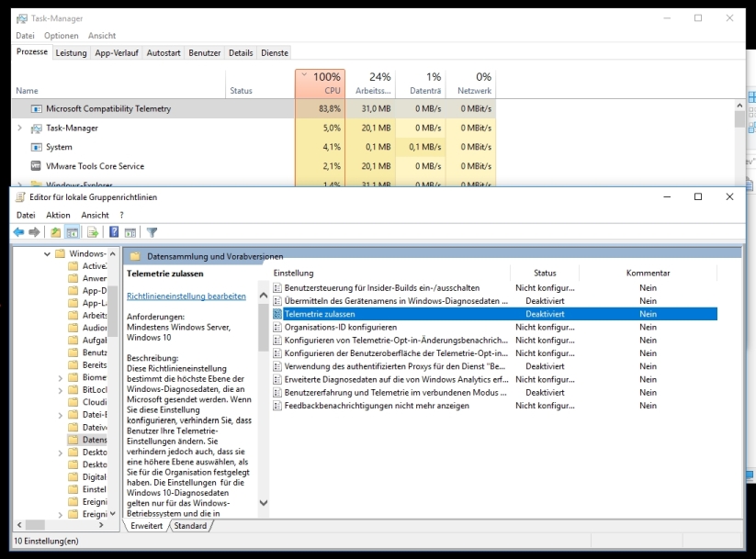
Task: Sort by the Arbeitsspeicher column header
Action: coord(370,84)
